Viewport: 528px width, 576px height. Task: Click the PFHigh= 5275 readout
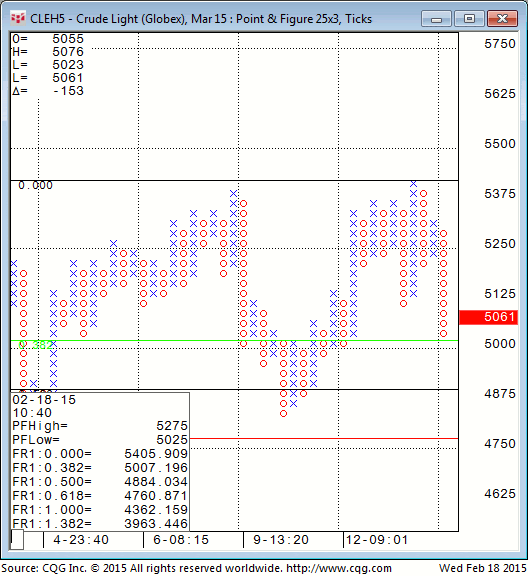(x=100, y=426)
